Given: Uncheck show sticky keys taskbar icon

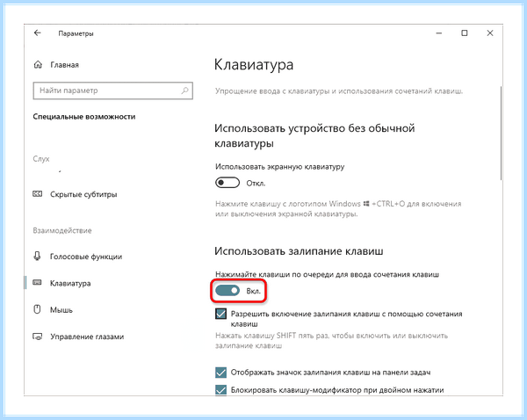Looking at the screenshot, I should (220, 373).
